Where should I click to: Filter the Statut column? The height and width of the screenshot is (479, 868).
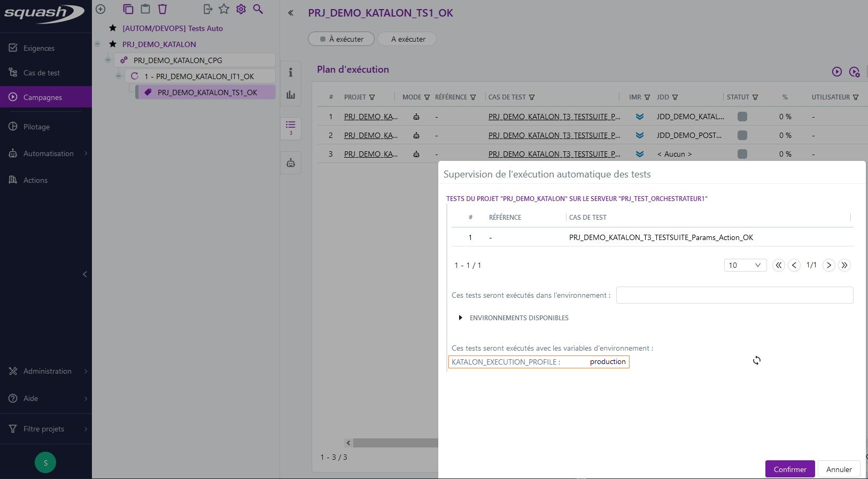click(755, 97)
